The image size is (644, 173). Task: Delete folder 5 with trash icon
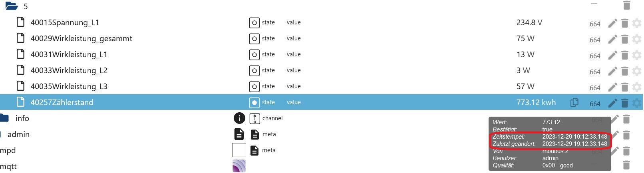(x=627, y=5)
